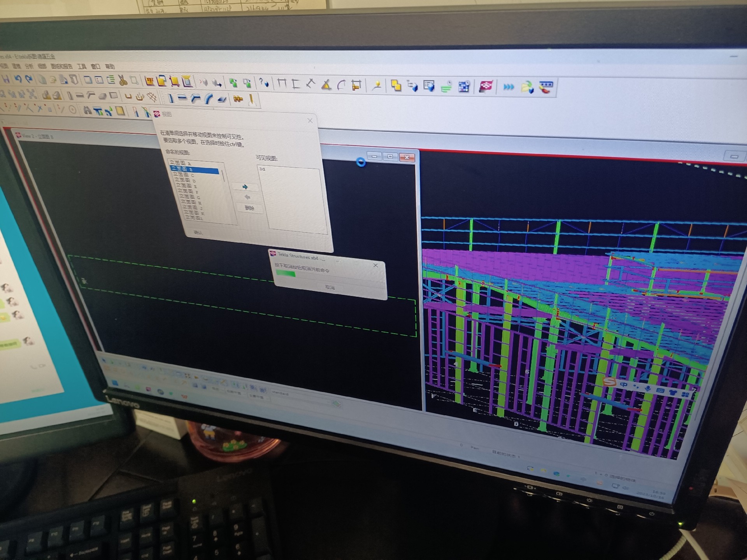Click right arrow to make view visible
The height and width of the screenshot is (560, 747).
(245, 187)
